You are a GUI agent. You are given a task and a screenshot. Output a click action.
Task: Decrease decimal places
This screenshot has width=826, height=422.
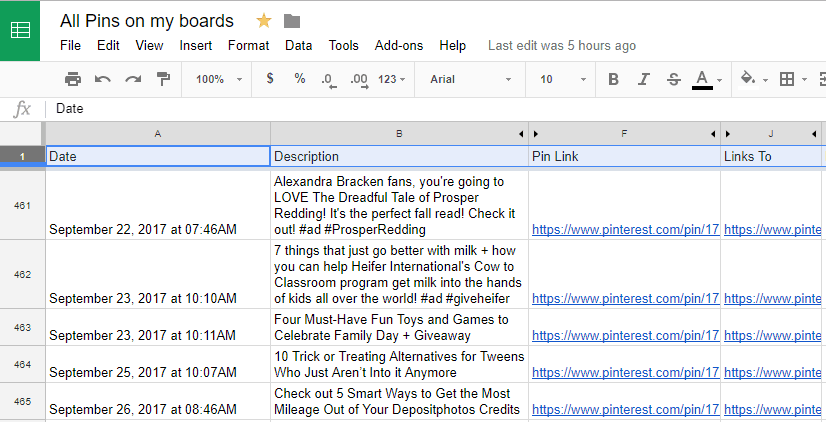click(x=329, y=80)
